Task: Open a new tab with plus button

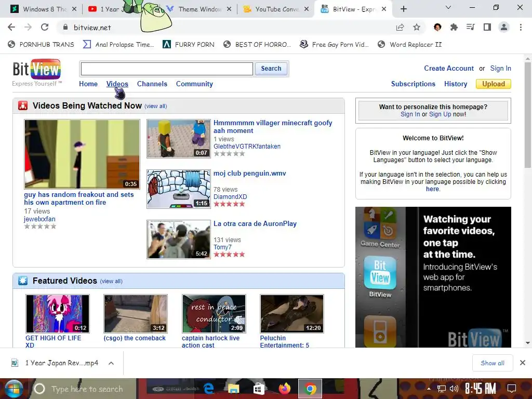Action: point(403,9)
